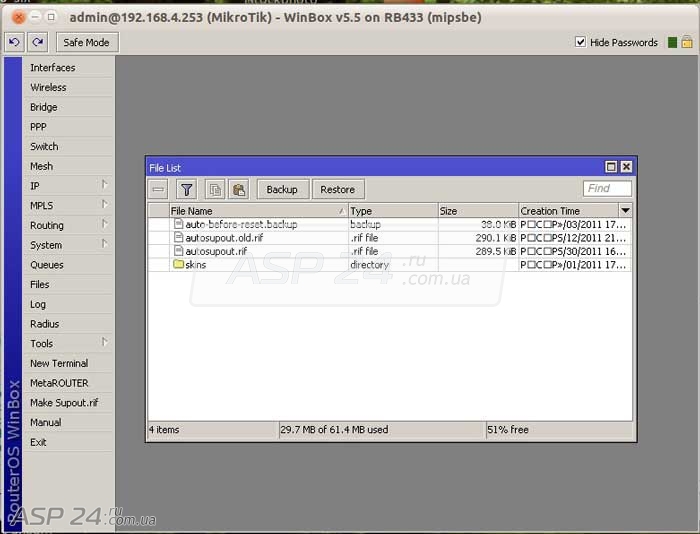
Task: Click the Restore button
Action: (338, 189)
